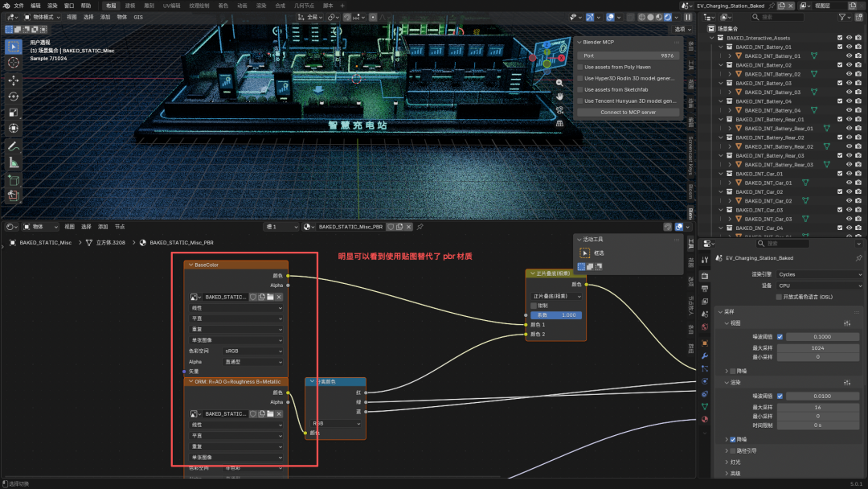Enable Use Tencent Hunyuan 3D model generation
The width and height of the screenshot is (868, 489).
[x=580, y=101]
